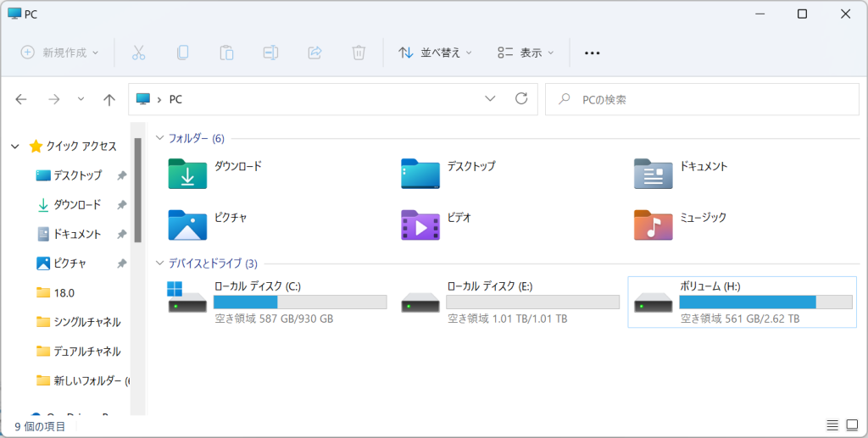Switch to large icons view in status bar

coord(851,425)
